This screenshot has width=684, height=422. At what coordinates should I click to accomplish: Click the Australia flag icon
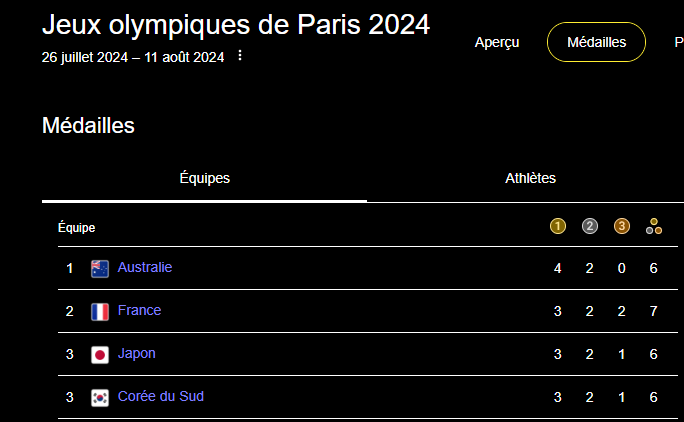(100, 268)
